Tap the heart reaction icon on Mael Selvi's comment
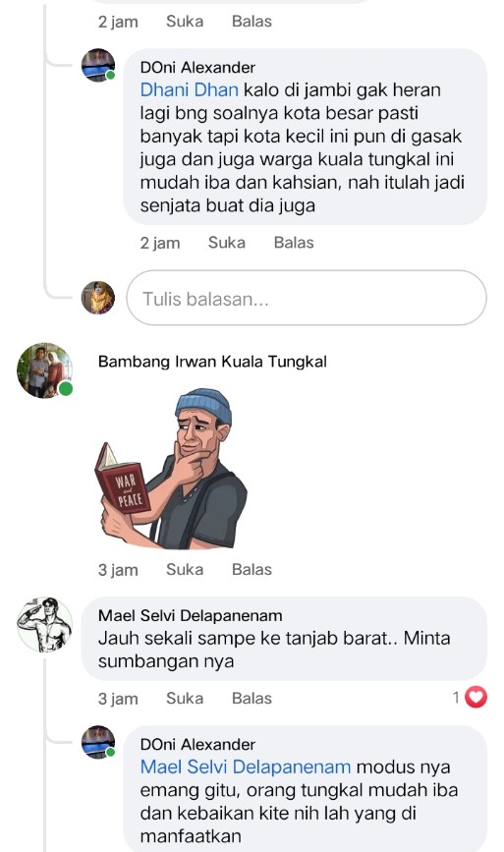 (476, 697)
